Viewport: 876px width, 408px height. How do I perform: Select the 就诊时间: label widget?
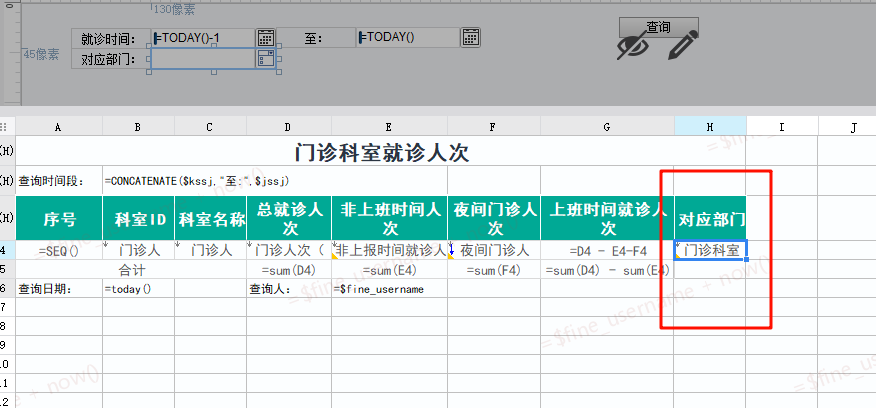(x=111, y=39)
